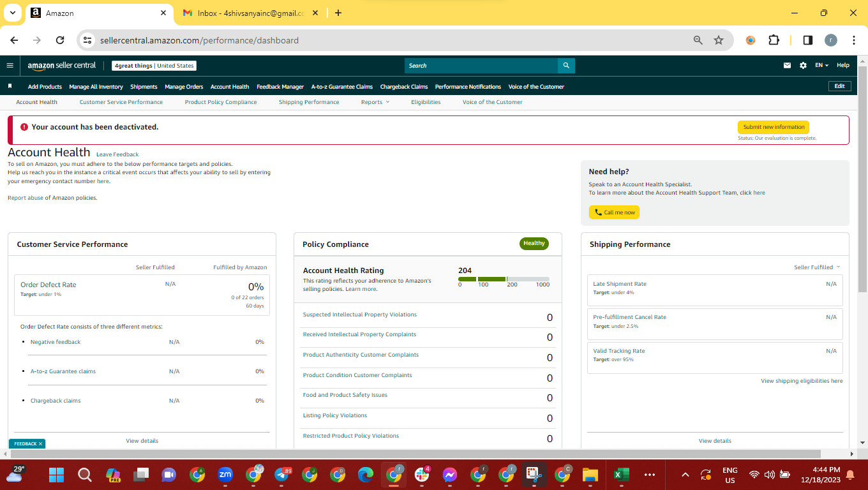Open the notification bell in system tray
The width and height of the screenshot is (868, 490).
click(850, 475)
